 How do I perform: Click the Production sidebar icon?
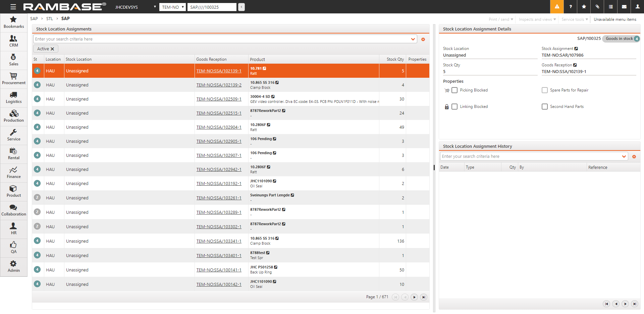pyautogui.click(x=13, y=116)
